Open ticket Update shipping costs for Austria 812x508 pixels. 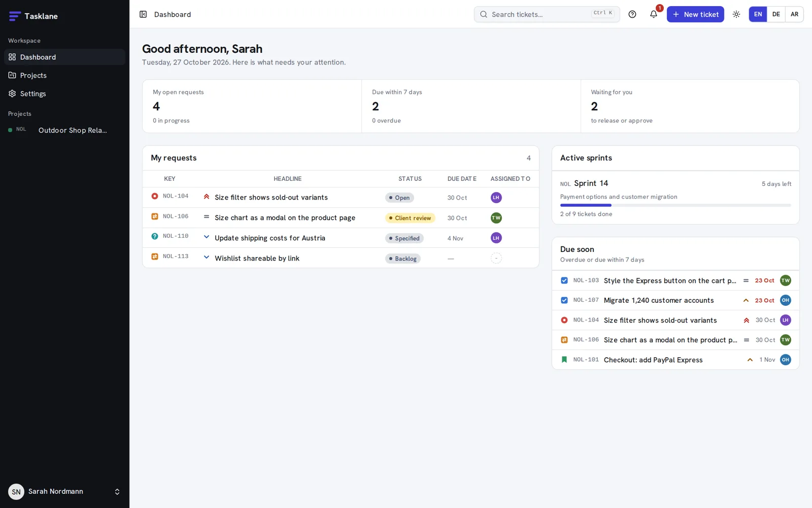tap(270, 238)
